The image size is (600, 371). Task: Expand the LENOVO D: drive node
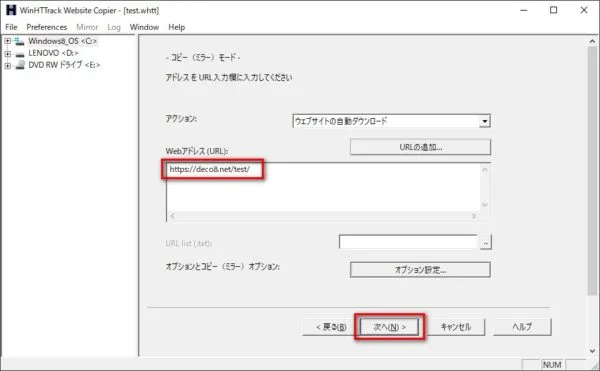(x=7, y=54)
